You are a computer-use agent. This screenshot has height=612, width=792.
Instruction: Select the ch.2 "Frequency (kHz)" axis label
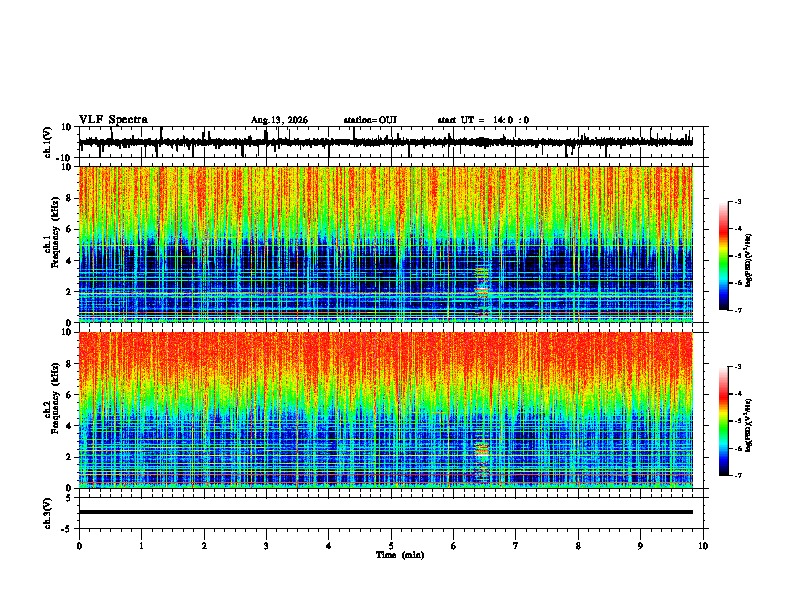click(56, 398)
